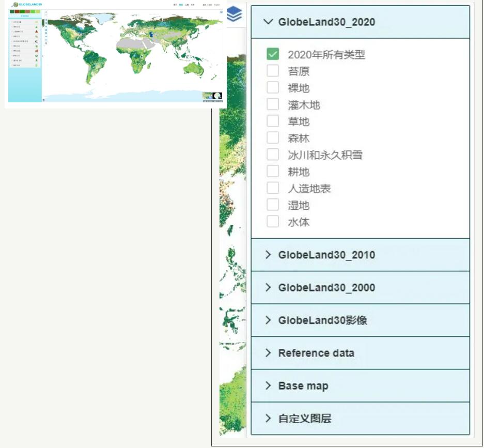
Task: Choose the dark globe basemap thumbnail
Action: 217,96
